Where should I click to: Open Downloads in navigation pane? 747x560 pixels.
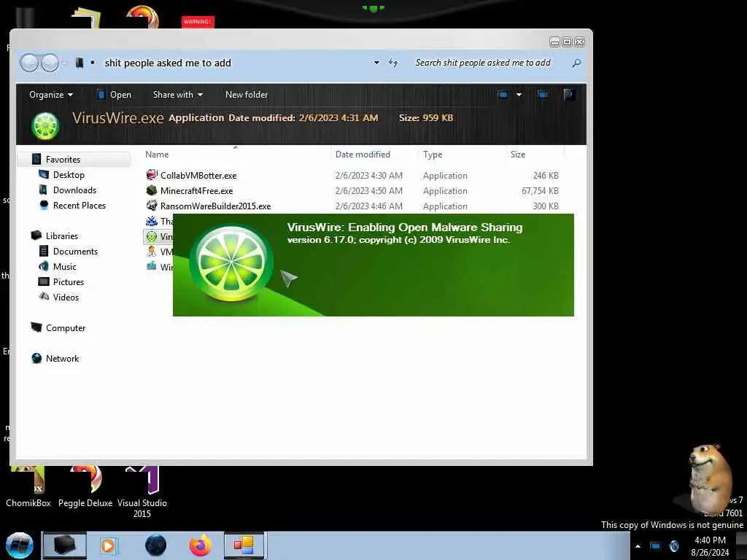74,190
